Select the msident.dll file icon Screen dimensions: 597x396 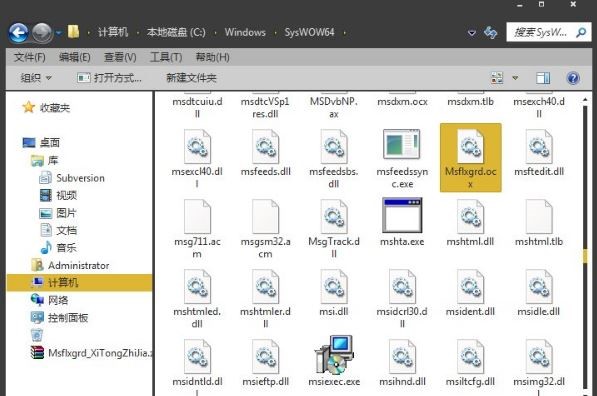pos(471,287)
